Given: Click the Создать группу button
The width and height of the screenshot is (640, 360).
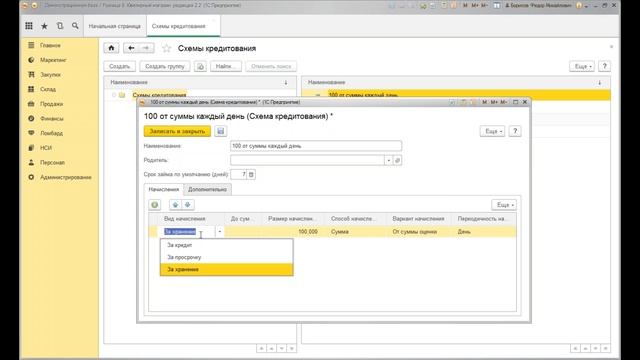Looking at the screenshot, I should click(165, 66).
